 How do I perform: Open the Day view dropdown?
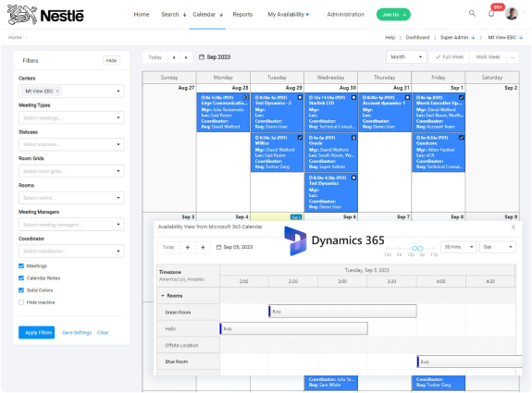click(498, 247)
